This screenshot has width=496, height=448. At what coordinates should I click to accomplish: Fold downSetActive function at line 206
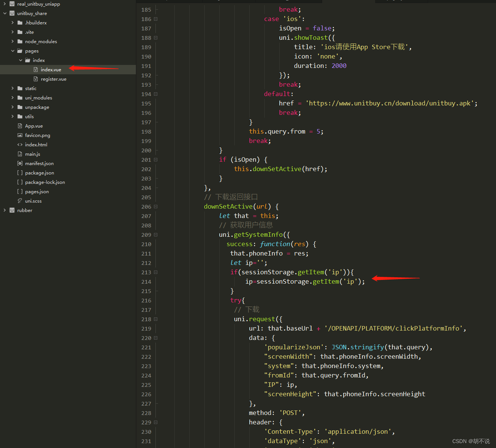point(156,206)
